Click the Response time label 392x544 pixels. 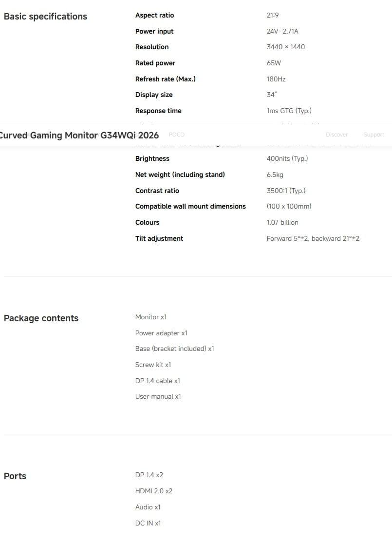(x=158, y=111)
